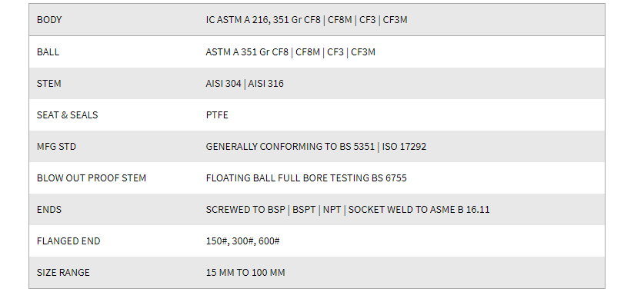Screen dimensions: 644x302
Task: Click the STEM row label
Action: point(48,84)
